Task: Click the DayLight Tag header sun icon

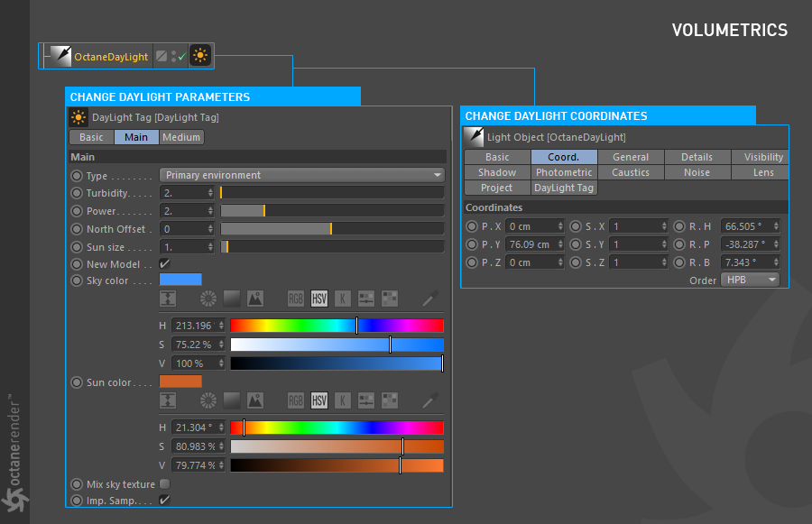Action: click(x=78, y=117)
